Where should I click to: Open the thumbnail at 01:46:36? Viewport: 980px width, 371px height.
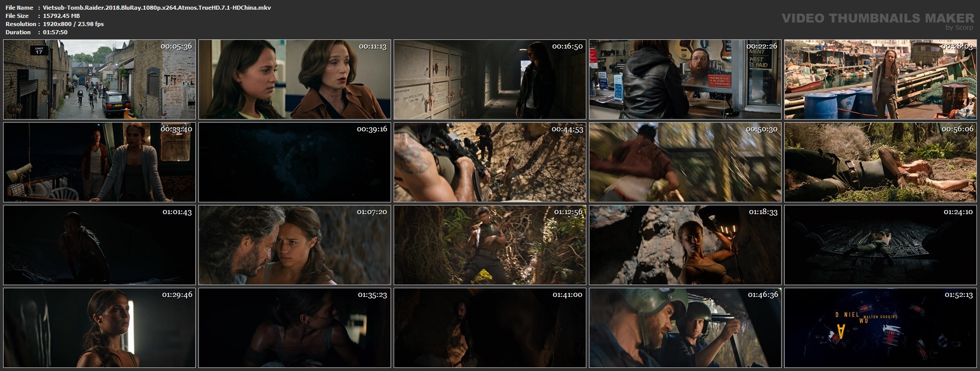[685, 328]
